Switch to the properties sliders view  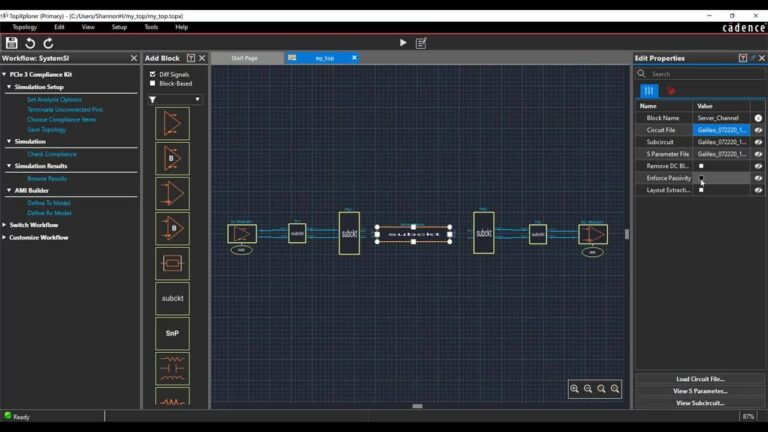[x=649, y=91]
